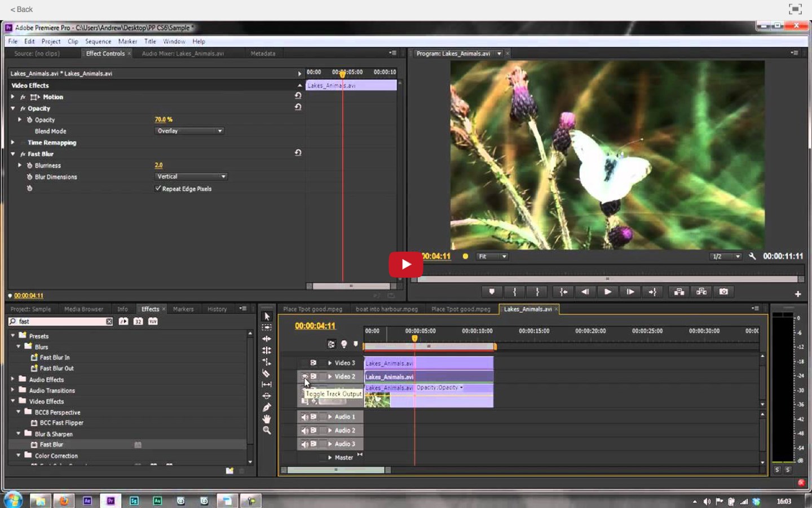Screen dimensions: 812x508
Task: Toggle Video 2 track output eye
Action: pos(304,376)
